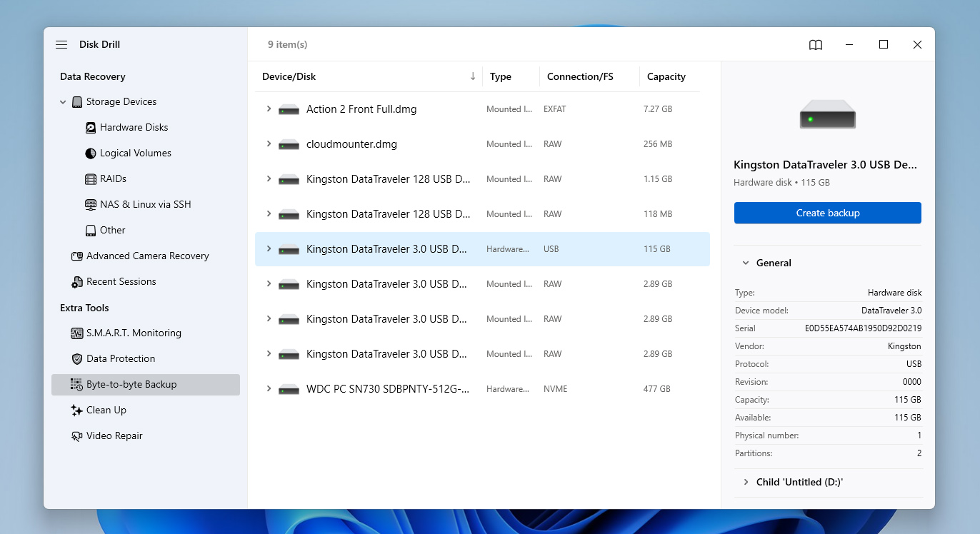Screen dimensions: 980x534
Task: Expand the Action 2 Front Full.dmg row
Action: (268, 109)
